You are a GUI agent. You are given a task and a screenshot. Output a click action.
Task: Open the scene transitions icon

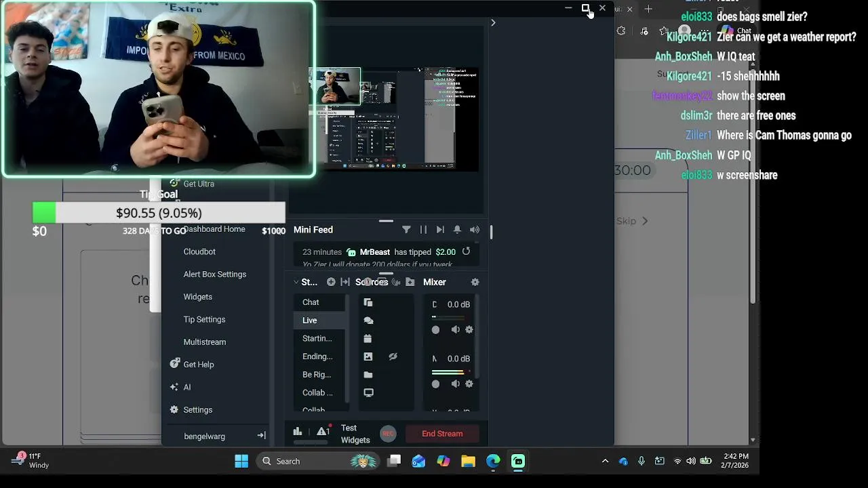tap(345, 282)
